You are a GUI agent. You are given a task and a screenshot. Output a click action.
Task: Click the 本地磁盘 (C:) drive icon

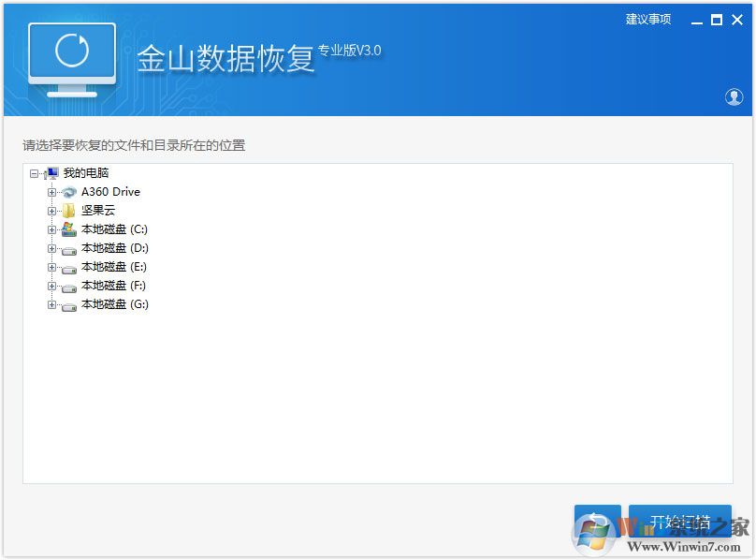pos(67,228)
